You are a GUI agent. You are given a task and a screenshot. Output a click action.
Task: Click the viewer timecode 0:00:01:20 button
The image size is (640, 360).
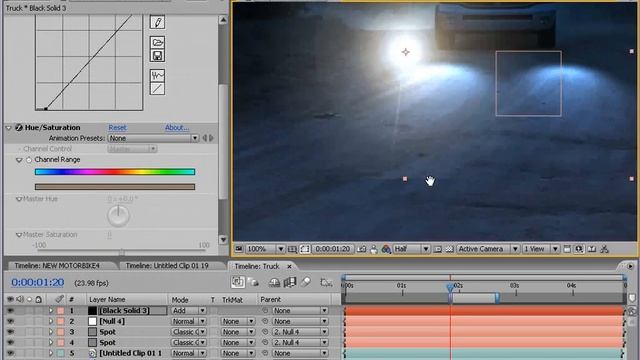coord(333,249)
